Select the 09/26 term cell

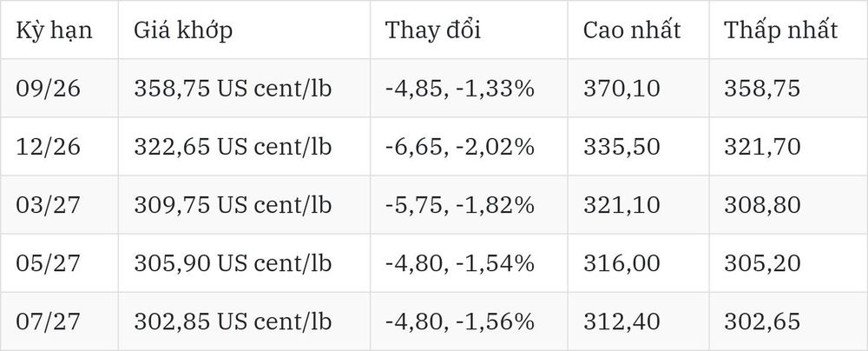pos(48,88)
